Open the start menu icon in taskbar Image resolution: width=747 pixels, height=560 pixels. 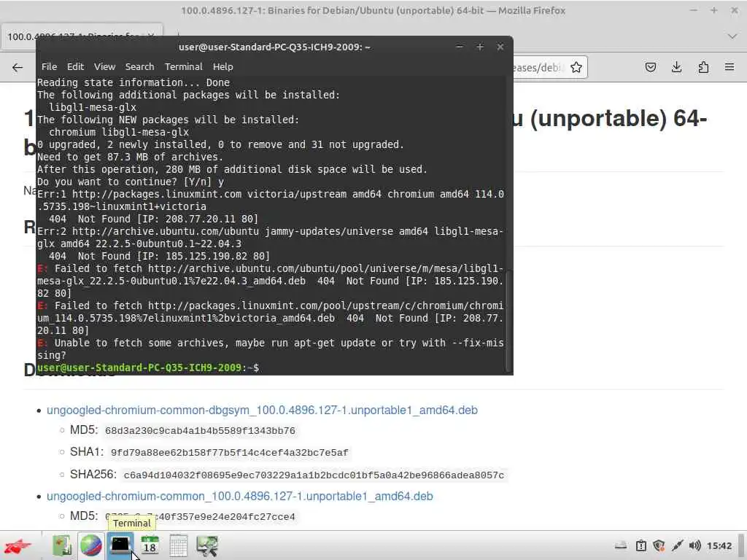pyautogui.click(x=18, y=545)
